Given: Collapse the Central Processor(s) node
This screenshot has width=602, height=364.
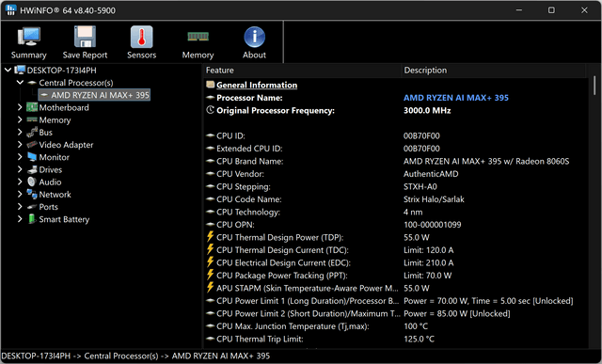Looking at the screenshot, I should (20, 83).
